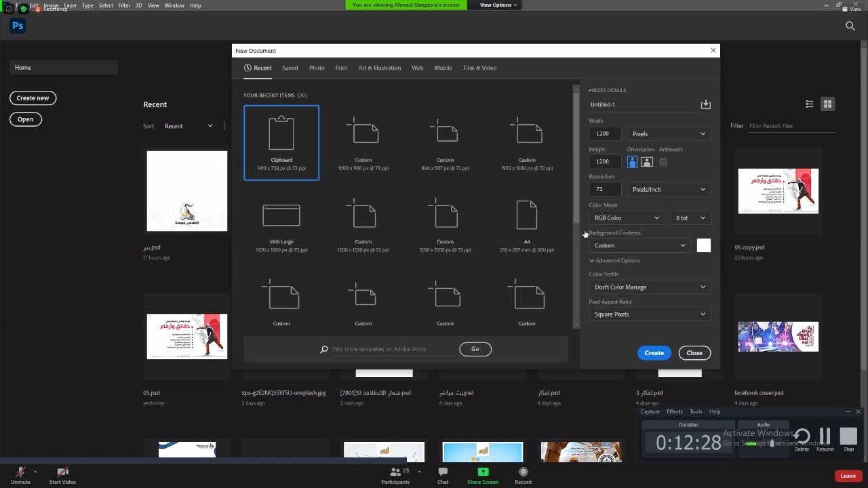868x488 pixels.
Task: Open the Background Contents dropdown
Action: tap(639, 245)
